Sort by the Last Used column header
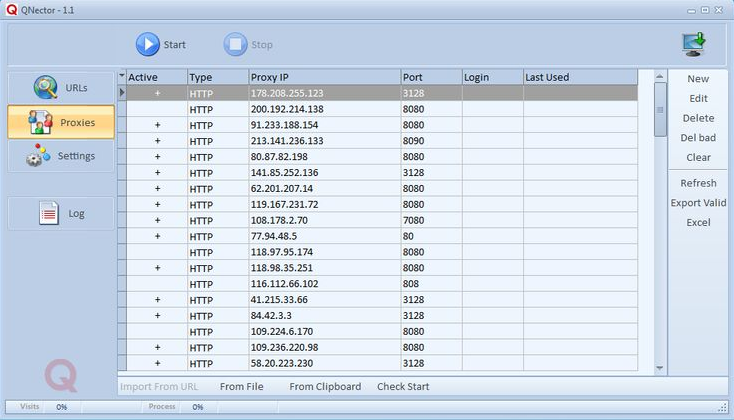 (x=580, y=77)
